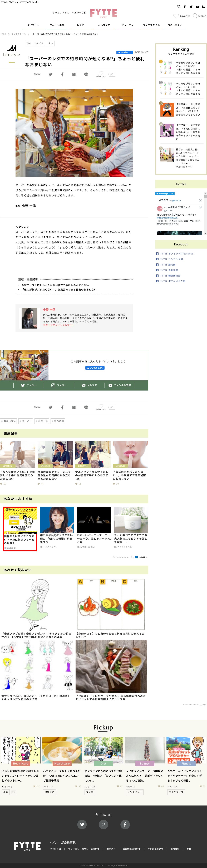The height and width of the screenshot is (868, 207).
Task: Click the footer Twitter follow circle icon
Action: tap(82, 824)
